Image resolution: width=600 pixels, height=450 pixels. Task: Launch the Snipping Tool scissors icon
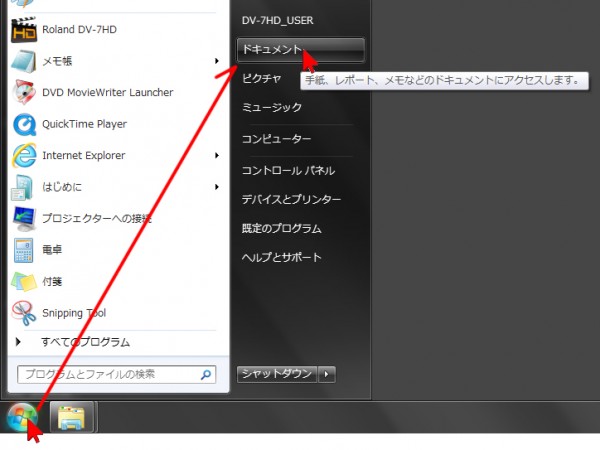[24, 313]
